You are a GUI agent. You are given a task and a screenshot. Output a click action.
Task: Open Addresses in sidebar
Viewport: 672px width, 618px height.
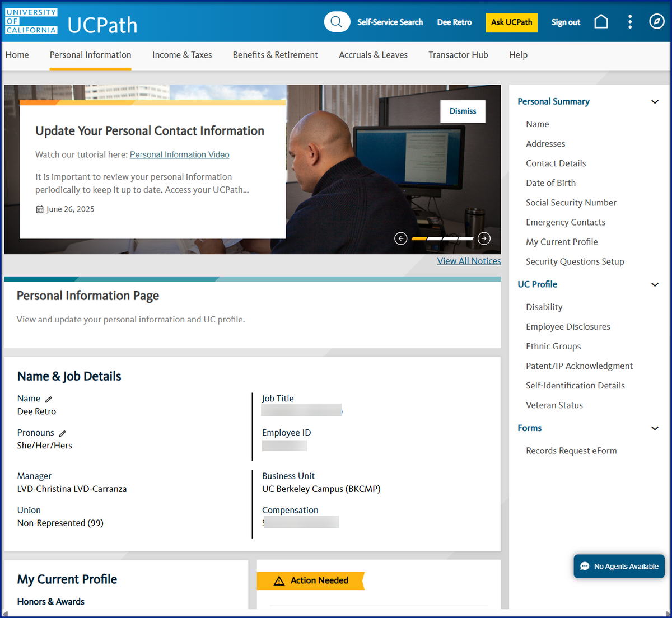(545, 144)
